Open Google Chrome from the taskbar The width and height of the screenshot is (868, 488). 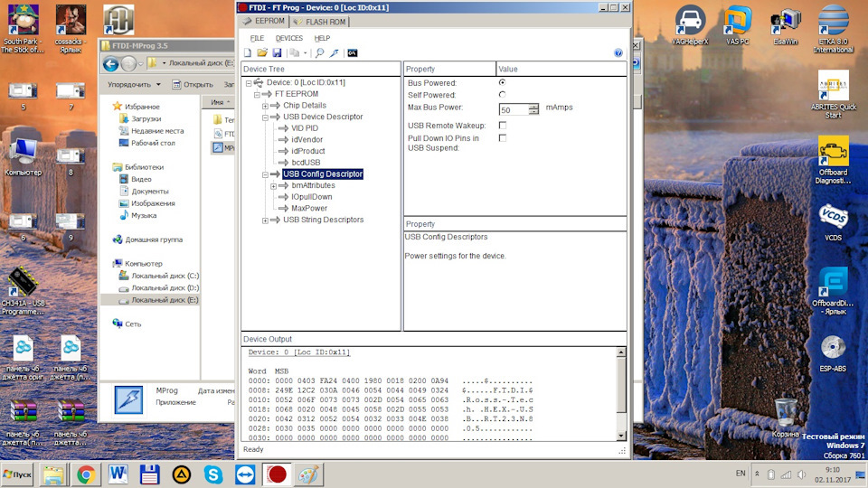click(85, 474)
